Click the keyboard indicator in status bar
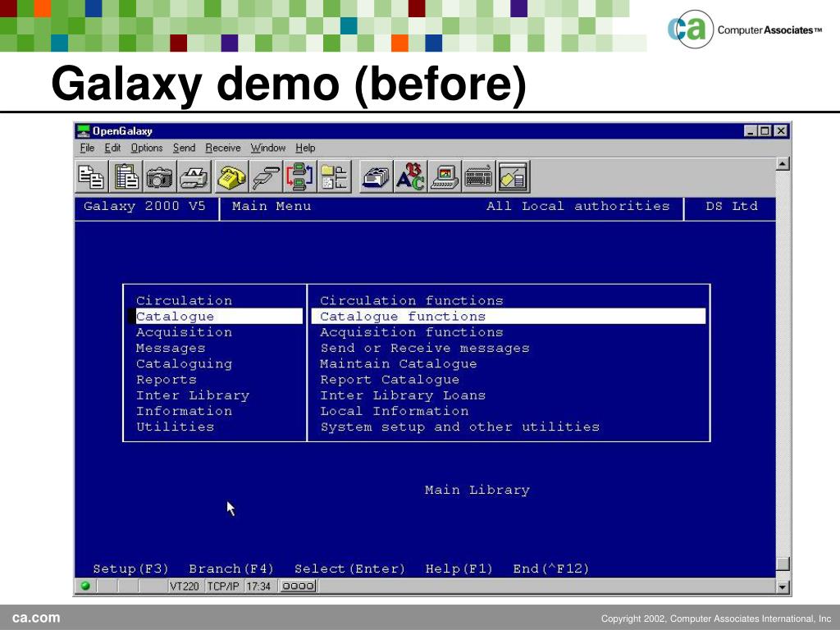The image size is (840, 630). pos(298,586)
